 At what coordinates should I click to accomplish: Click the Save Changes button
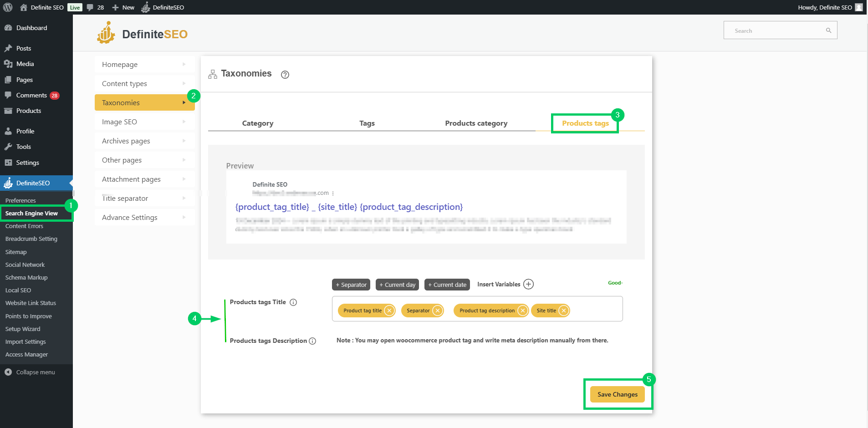tap(618, 394)
